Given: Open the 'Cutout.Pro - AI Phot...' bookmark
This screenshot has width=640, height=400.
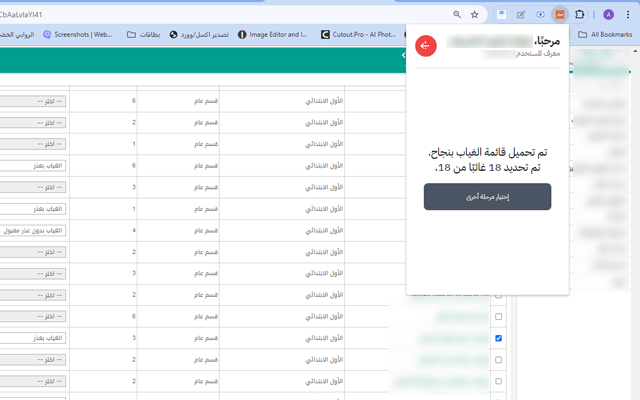Looking at the screenshot, I should click(358, 35).
